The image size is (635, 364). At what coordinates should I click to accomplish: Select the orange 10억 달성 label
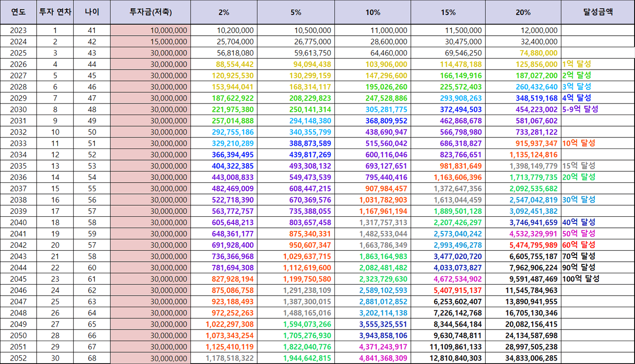tap(579, 143)
